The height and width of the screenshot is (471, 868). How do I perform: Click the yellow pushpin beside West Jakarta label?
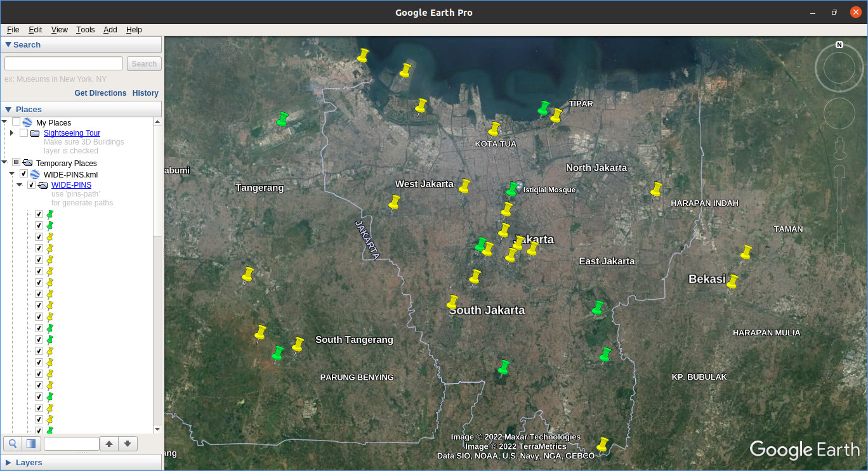click(464, 186)
